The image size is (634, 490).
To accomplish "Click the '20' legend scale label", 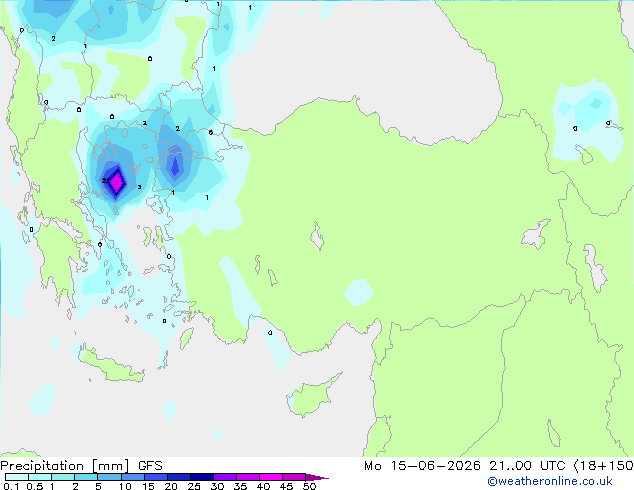I will point(171,486).
